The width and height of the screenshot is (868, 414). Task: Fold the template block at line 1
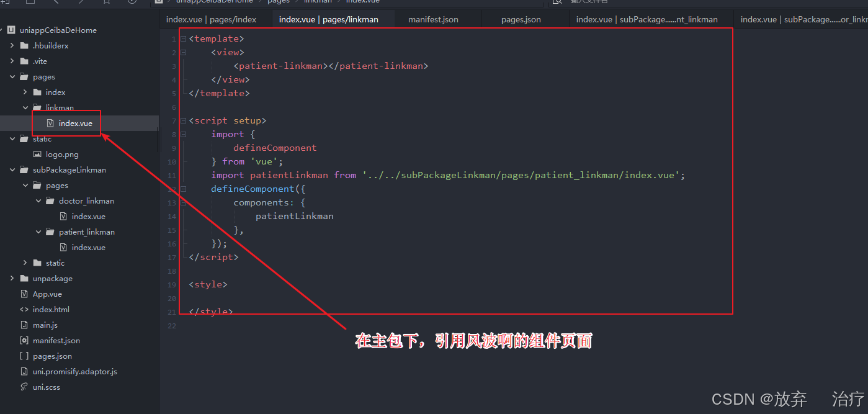183,38
